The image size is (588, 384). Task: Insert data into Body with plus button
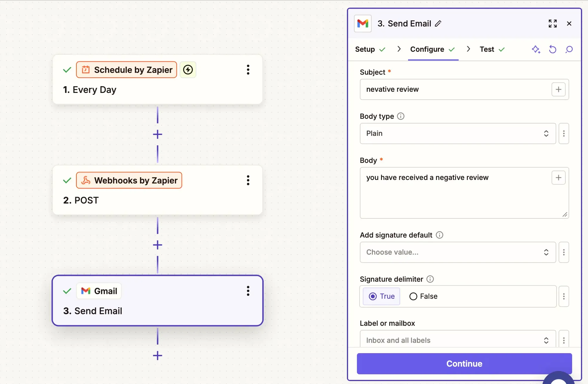point(559,178)
